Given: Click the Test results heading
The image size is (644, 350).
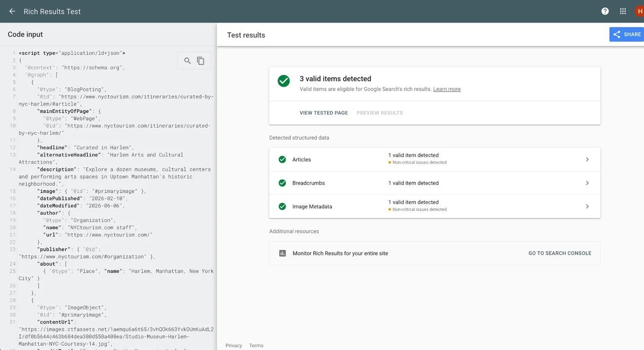Looking at the screenshot, I should (246, 35).
